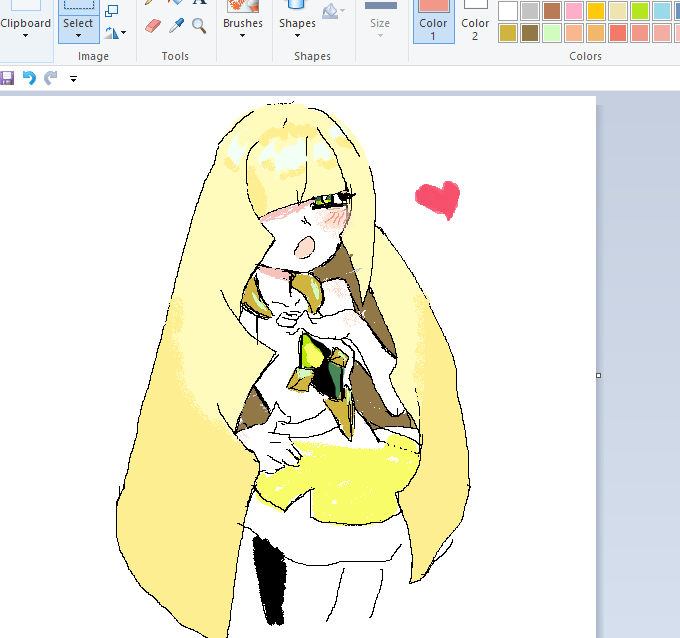Open the Shapes gallery dropdown

coord(297,36)
